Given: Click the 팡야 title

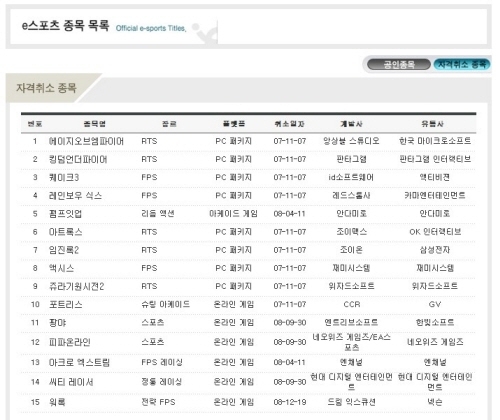Looking at the screenshot, I should click(x=57, y=323).
